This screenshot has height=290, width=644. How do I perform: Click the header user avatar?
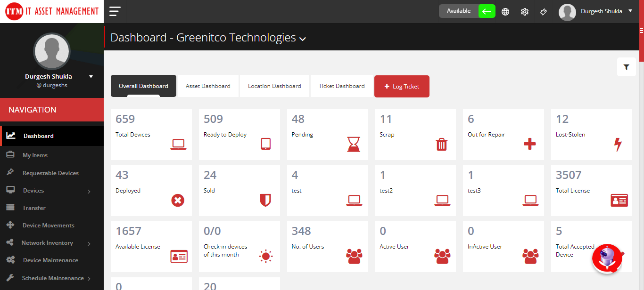(x=567, y=12)
